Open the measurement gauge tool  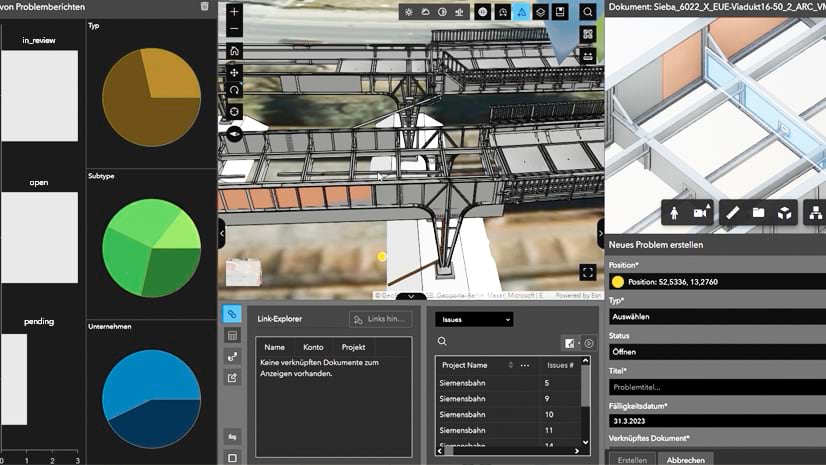pos(503,12)
